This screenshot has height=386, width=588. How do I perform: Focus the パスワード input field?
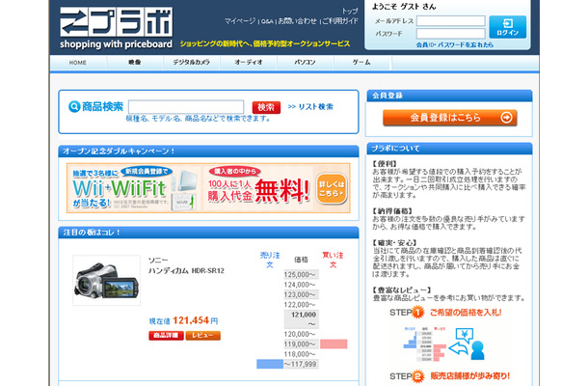coord(451,34)
